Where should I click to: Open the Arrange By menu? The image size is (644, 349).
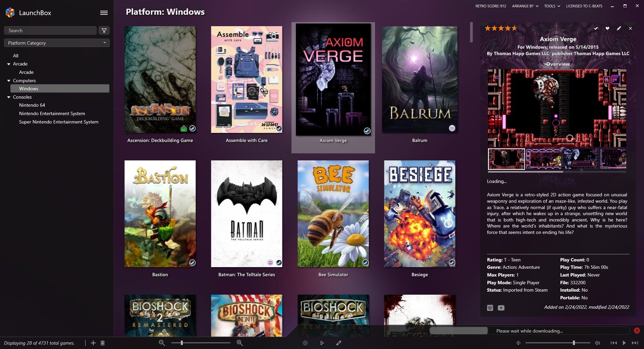point(525,6)
